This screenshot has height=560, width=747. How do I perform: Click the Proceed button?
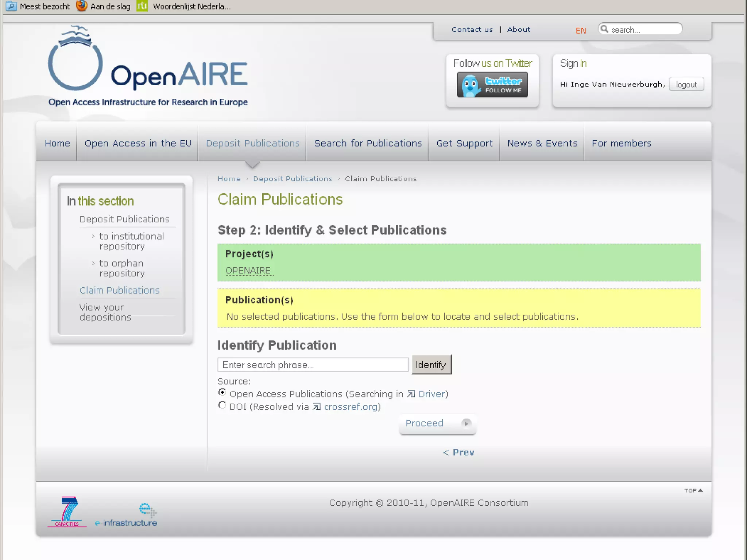click(x=437, y=424)
